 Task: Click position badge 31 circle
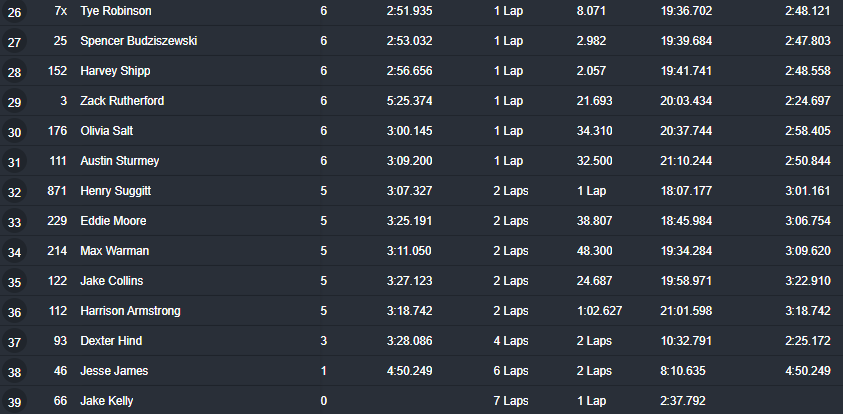click(x=14, y=162)
